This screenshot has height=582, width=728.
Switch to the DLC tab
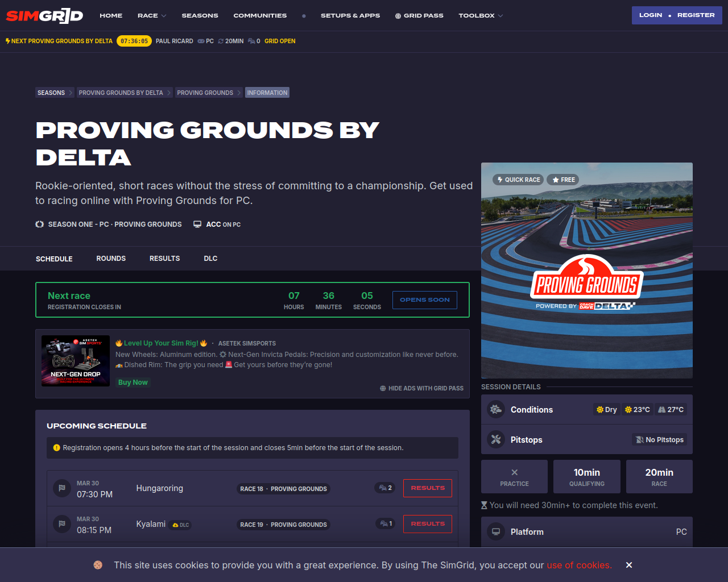210,258
